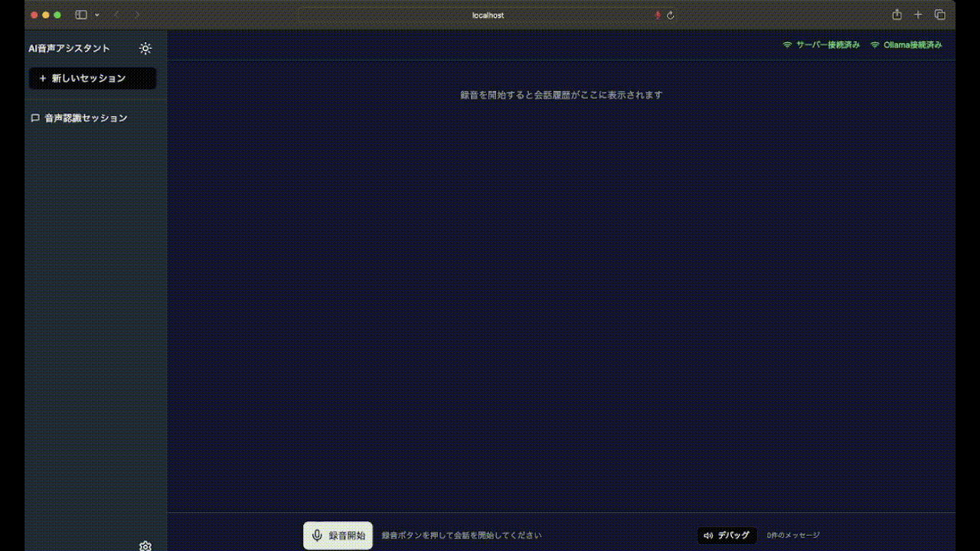This screenshot has height=551, width=980.
Task: Open settings via the gear icon
Action: pos(145,546)
